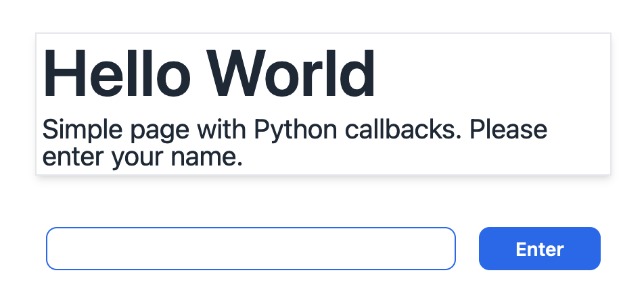The width and height of the screenshot is (644, 304).
Task: Click the word World in the heading
Action: tap(291, 73)
